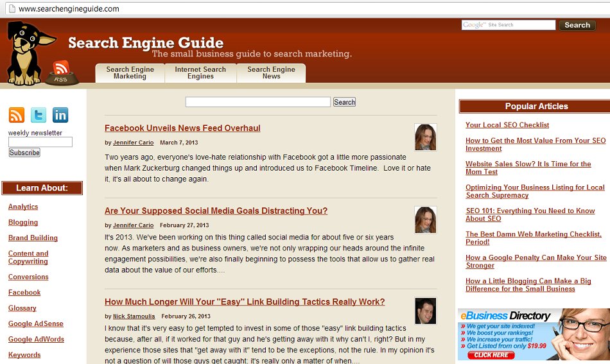
Task: Click the Popular Articles heading
Action: point(536,106)
